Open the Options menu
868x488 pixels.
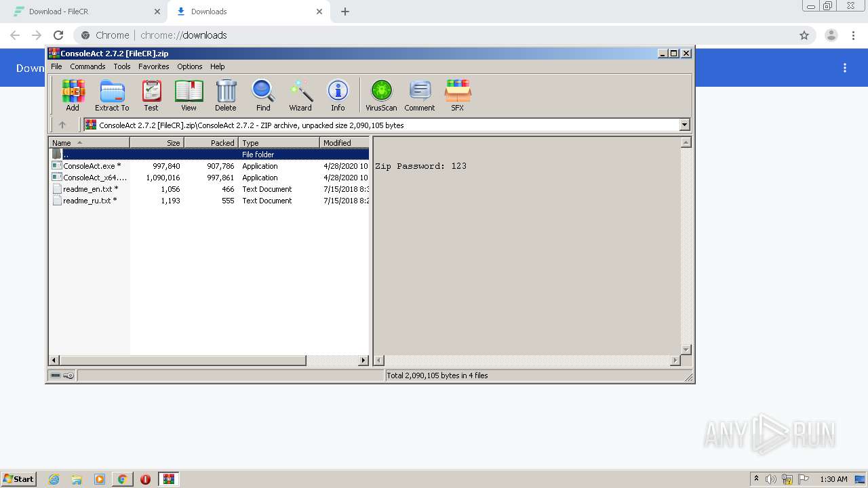click(x=190, y=66)
